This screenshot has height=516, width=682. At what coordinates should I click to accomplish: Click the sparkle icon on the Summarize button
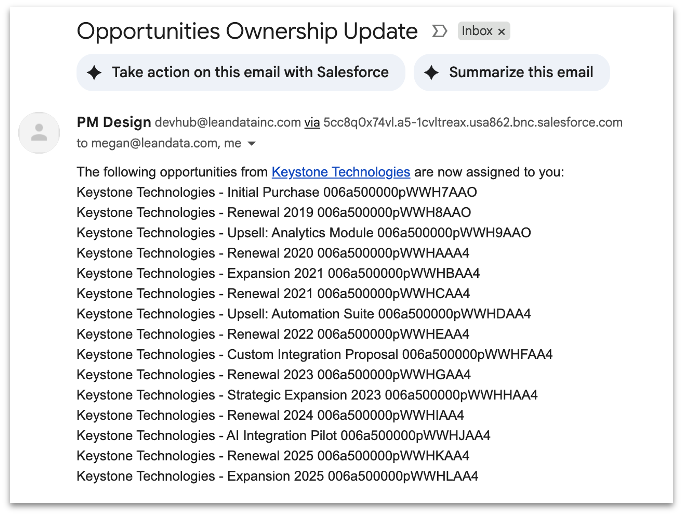point(432,72)
